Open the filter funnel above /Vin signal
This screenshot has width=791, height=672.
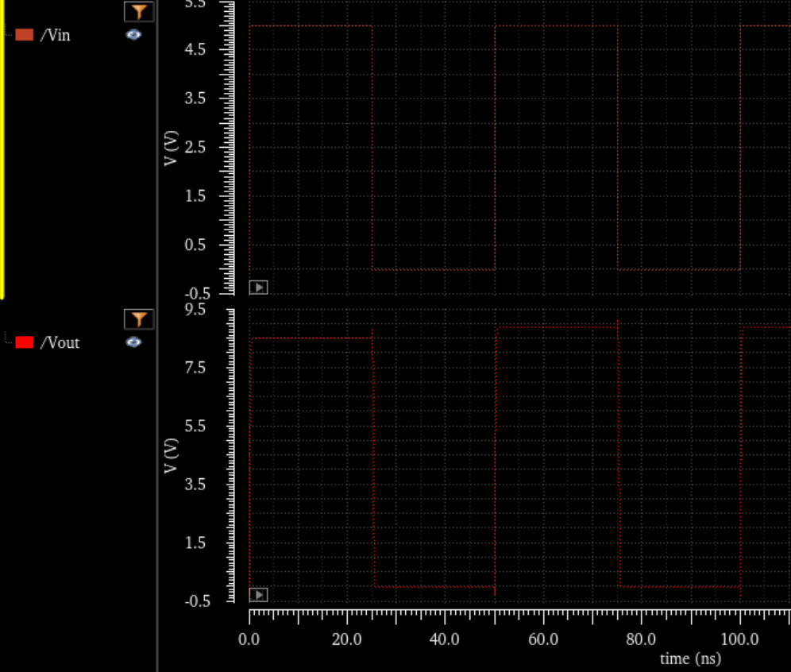point(140,11)
